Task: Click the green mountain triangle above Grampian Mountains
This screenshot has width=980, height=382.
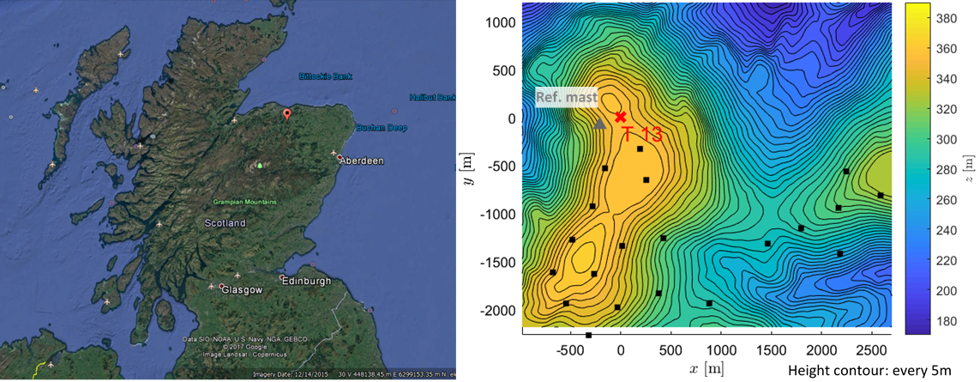Action: point(260,166)
